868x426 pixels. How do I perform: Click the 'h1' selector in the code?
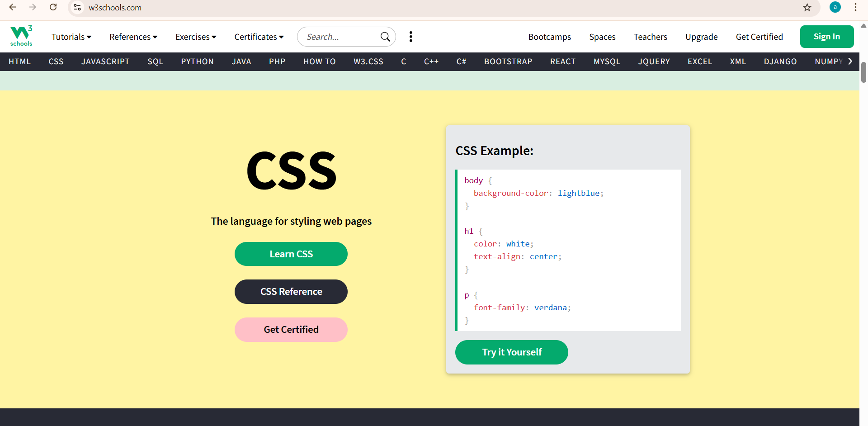pyautogui.click(x=469, y=231)
